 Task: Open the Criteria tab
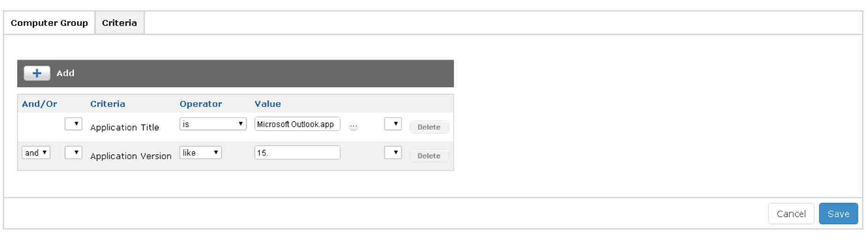(x=120, y=23)
